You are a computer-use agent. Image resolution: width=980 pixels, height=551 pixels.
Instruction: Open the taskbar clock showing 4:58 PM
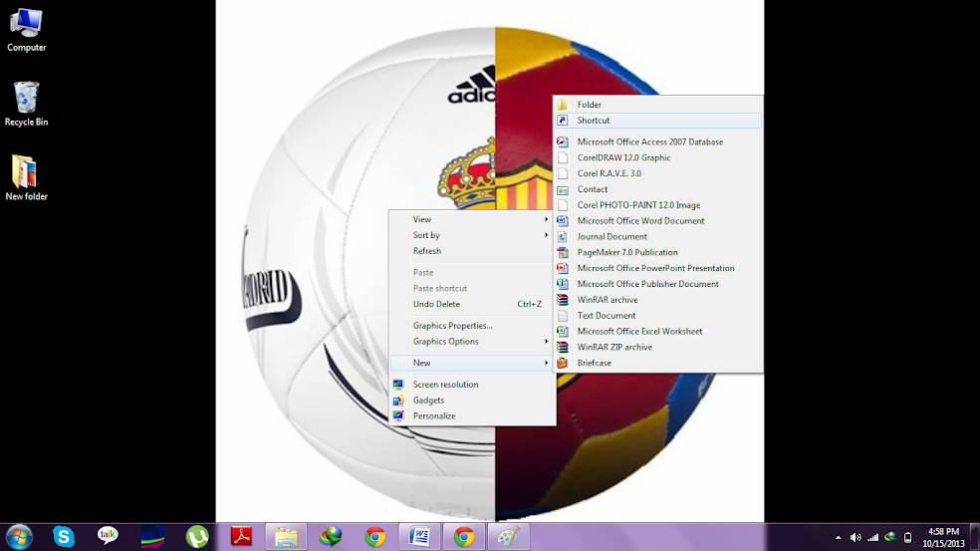click(x=943, y=537)
